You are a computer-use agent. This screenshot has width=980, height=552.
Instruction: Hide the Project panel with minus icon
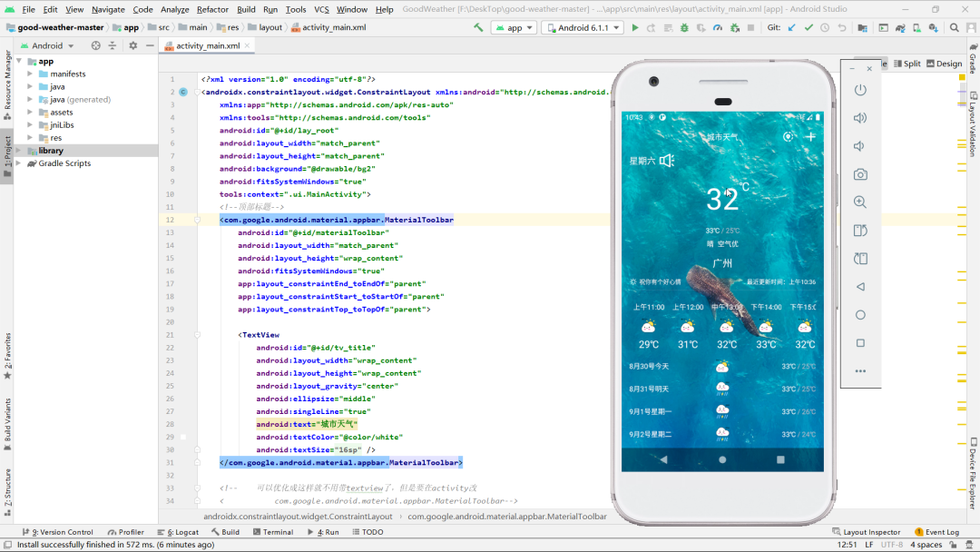tap(150, 45)
